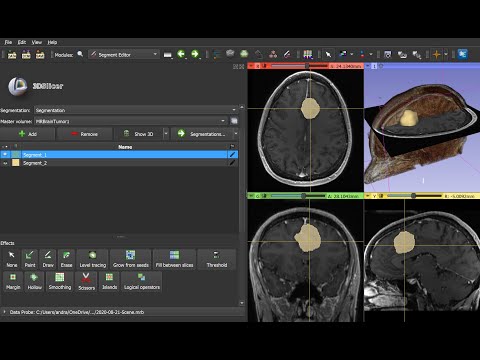
Task: Select the Draw effect
Action: (x=48, y=259)
